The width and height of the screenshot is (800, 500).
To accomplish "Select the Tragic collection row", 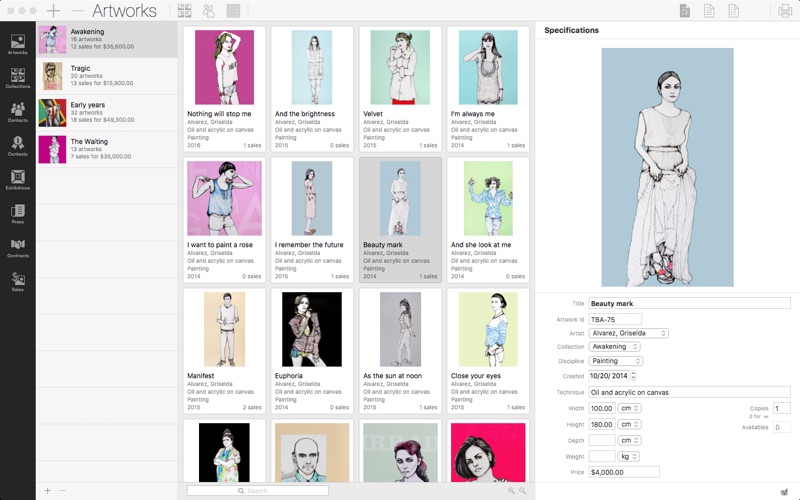I will pyautogui.click(x=107, y=76).
